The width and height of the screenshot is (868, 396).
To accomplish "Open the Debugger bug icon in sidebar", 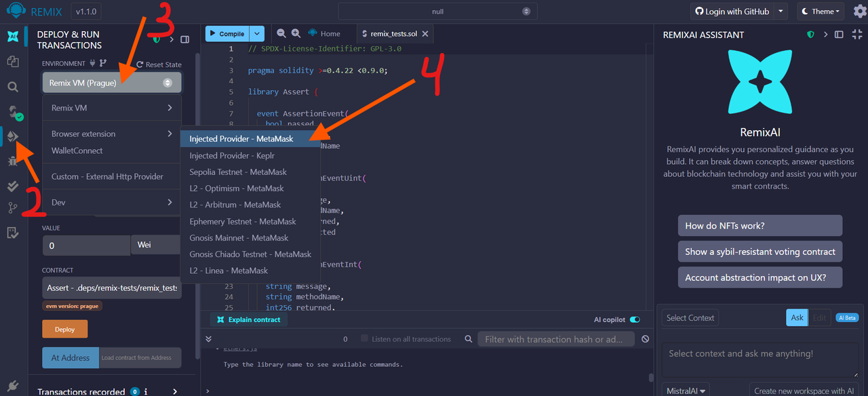I will [12, 161].
